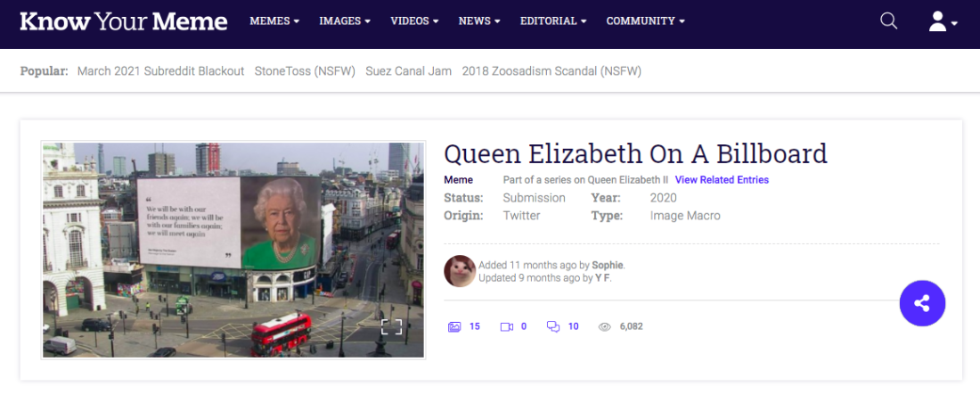Viewport: 980px width, 403px height.
Task: Click the 'Submission' status value
Action: 535,198
